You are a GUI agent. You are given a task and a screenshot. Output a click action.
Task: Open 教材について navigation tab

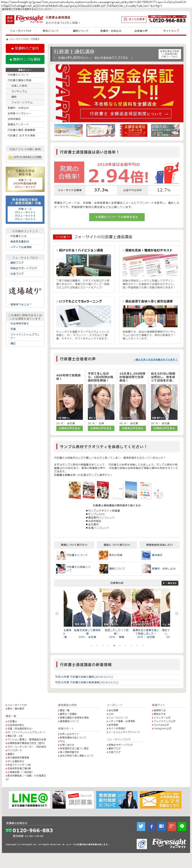50,31
